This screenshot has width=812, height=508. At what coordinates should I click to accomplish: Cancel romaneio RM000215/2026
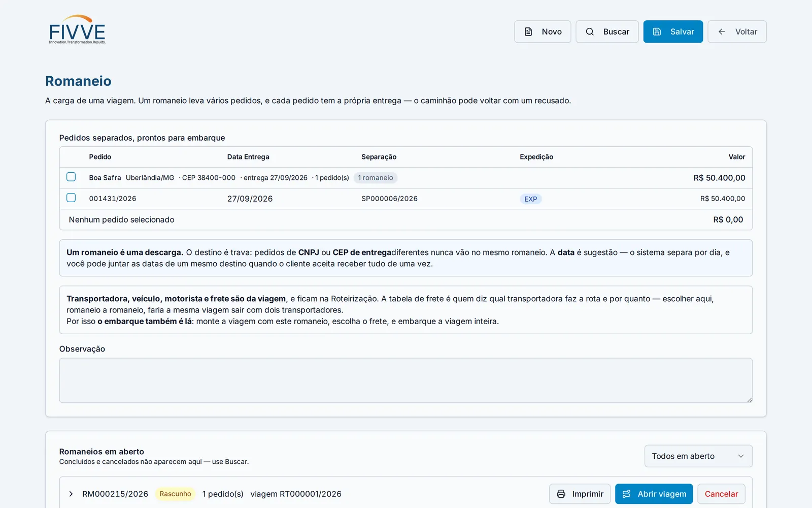click(x=721, y=494)
